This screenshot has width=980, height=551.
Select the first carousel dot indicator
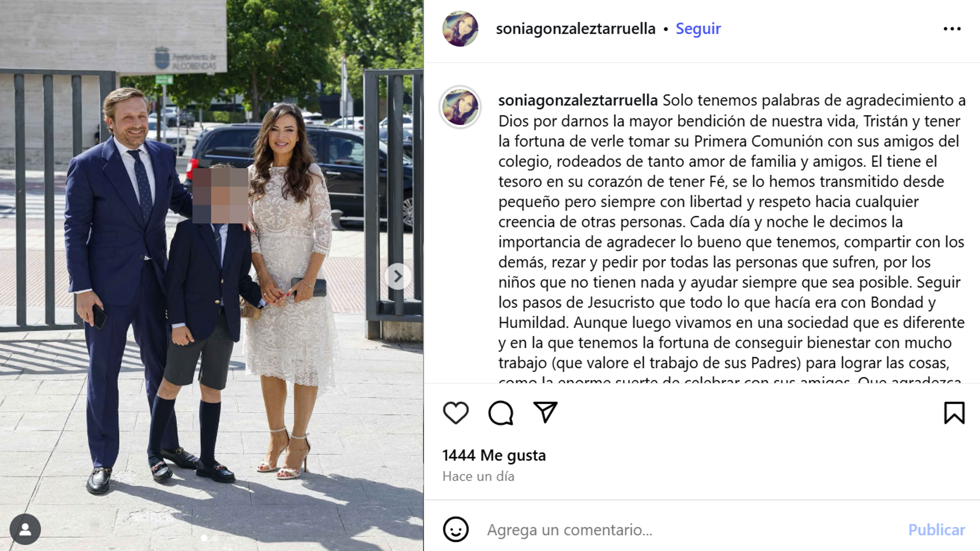pyautogui.click(x=204, y=538)
